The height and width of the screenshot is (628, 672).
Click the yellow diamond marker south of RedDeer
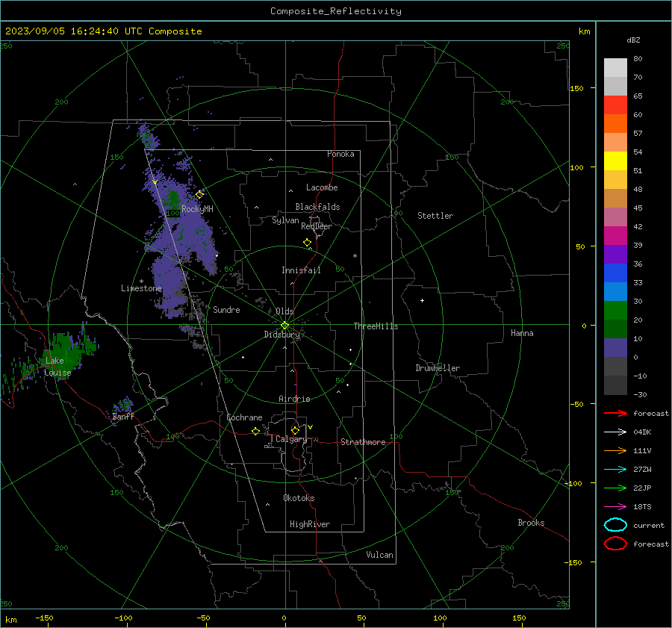[308, 242]
